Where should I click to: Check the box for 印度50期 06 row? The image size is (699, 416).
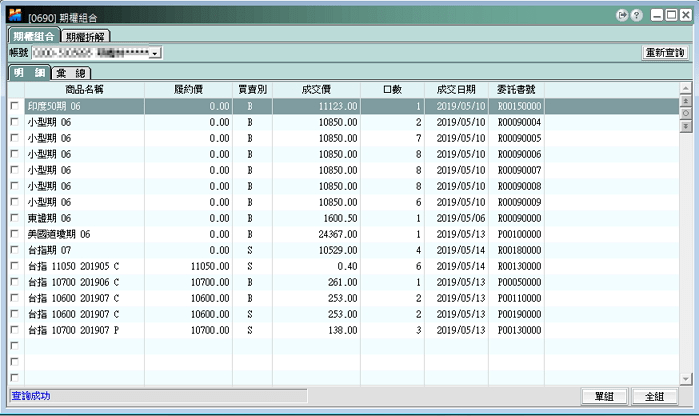[x=14, y=105]
